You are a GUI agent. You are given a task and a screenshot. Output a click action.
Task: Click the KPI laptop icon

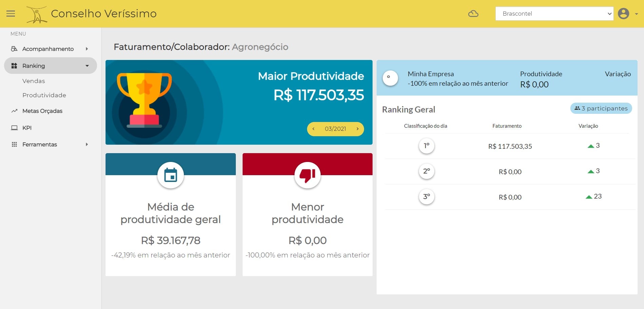pos(14,128)
